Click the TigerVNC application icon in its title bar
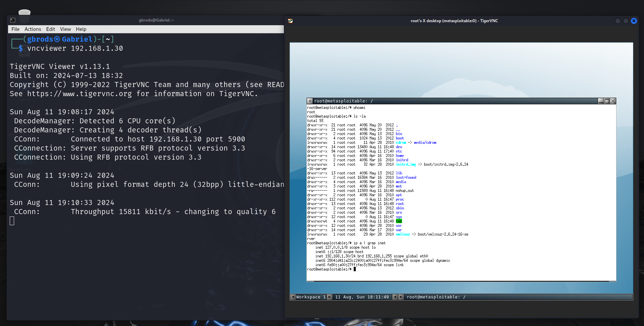Screen dimensions: 644x326 point(290,21)
